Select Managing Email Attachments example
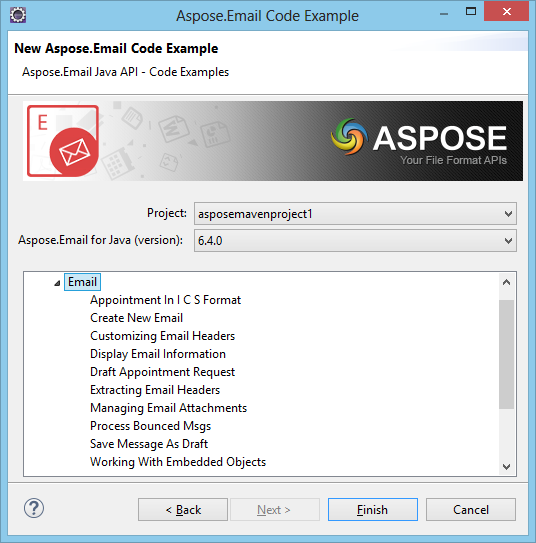536x543 pixels. tap(168, 408)
